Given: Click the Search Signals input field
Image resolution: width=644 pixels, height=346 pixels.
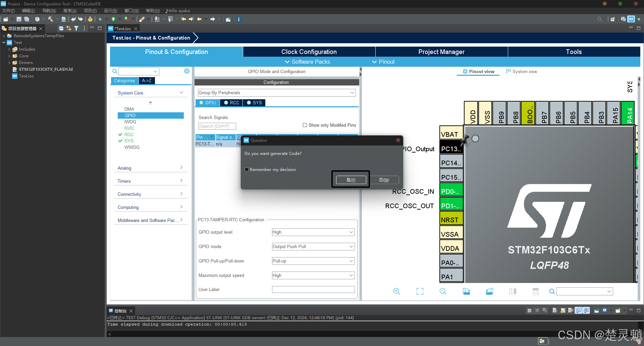Looking at the screenshot, I should [217, 126].
